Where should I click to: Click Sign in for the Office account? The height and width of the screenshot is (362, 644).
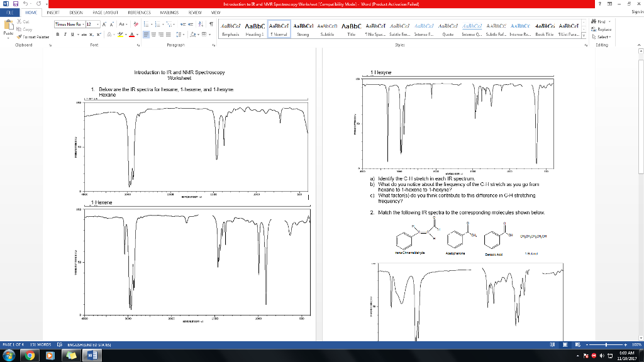(x=637, y=13)
